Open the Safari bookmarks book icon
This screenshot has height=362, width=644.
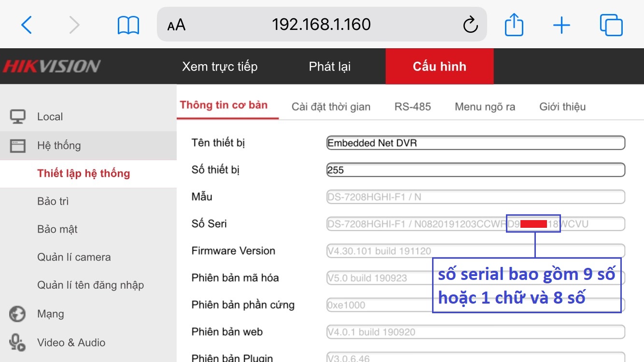pos(128,25)
